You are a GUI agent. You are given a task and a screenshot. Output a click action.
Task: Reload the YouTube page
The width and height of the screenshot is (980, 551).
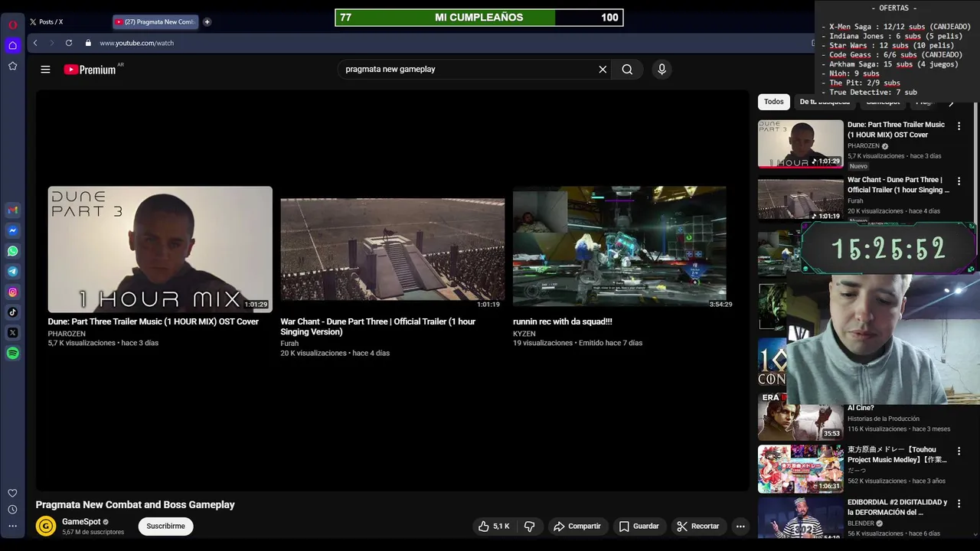69,43
